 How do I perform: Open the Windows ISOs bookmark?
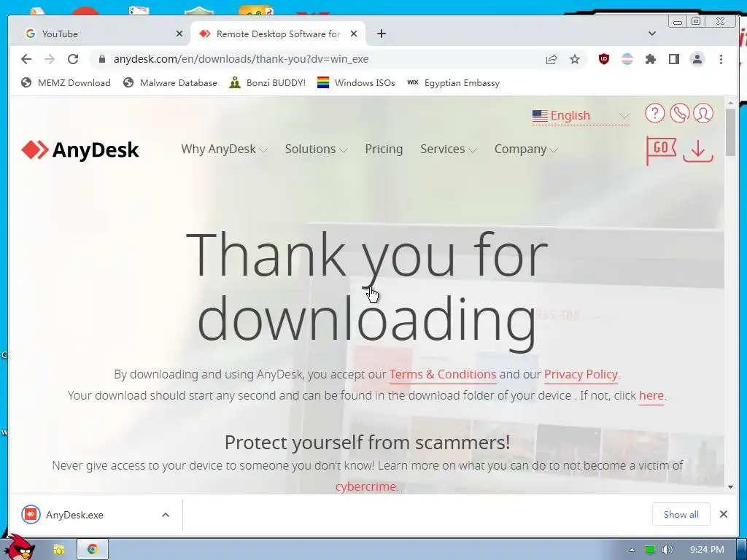(x=356, y=83)
